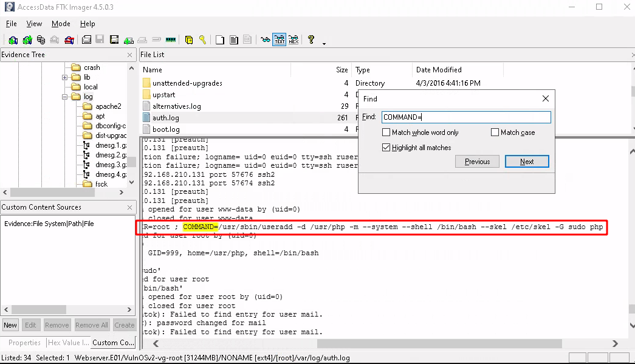This screenshot has width=635, height=364.
Task: Close the Evidence Tree panel
Action: (x=129, y=55)
